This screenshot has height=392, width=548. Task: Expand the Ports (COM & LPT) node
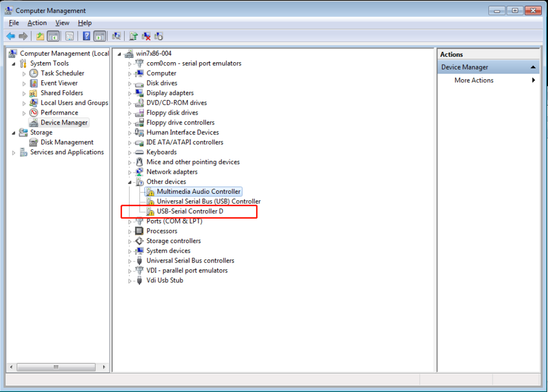point(130,222)
